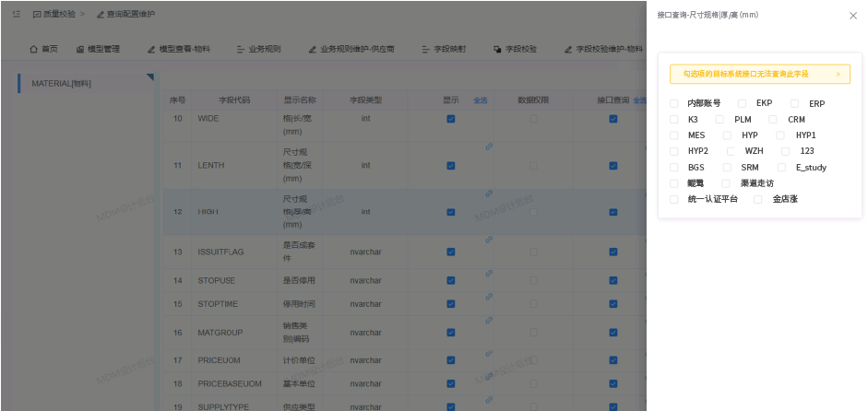Click the pencil icon next to 查询配置维护
This screenshot has height=411, width=868.
tap(101, 15)
